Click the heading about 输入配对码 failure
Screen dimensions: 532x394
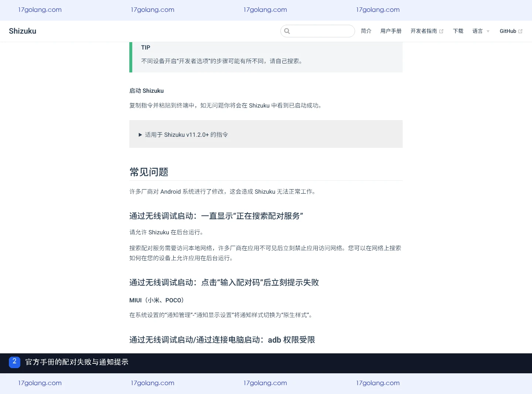point(224,282)
